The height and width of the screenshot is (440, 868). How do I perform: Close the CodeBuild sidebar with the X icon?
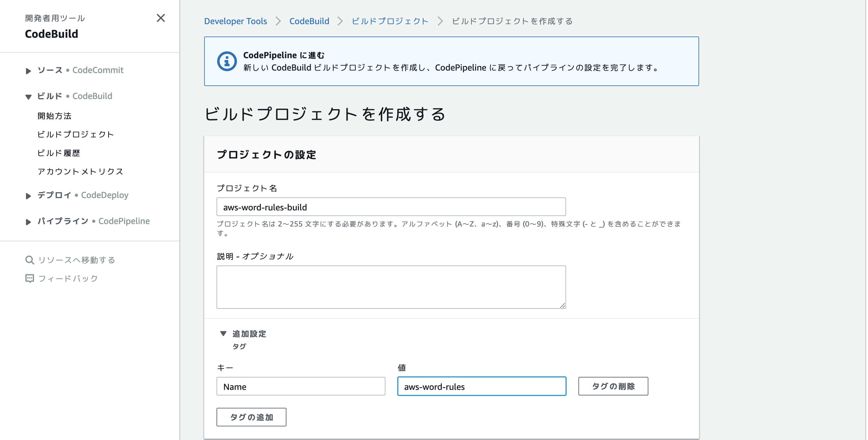161,18
